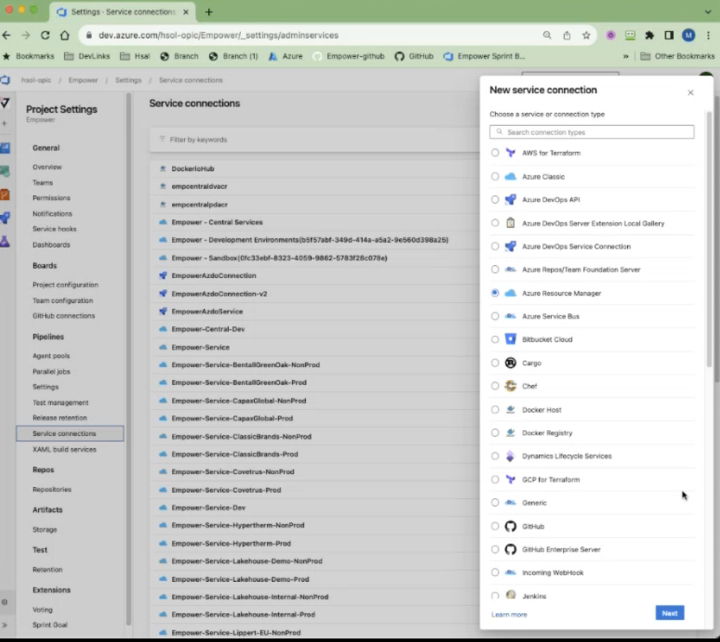Open the browser profile avatar M
Screen dimensions: 720x642
tap(688, 35)
